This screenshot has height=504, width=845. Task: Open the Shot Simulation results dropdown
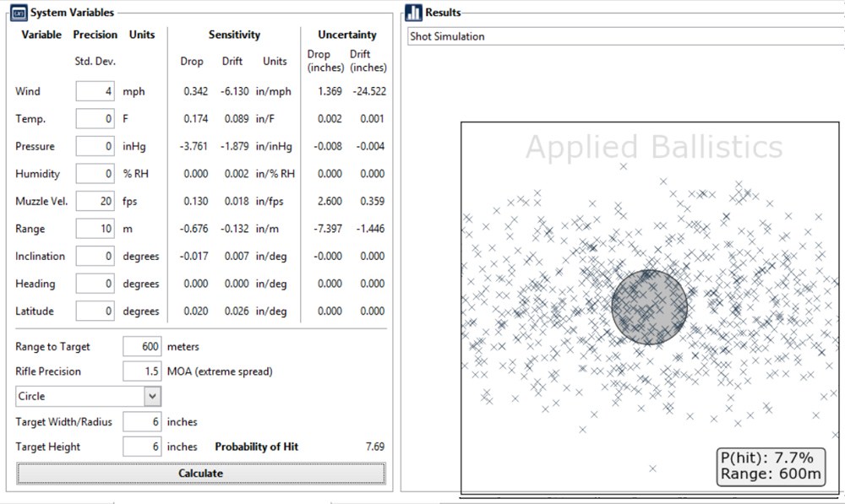(x=625, y=36)
